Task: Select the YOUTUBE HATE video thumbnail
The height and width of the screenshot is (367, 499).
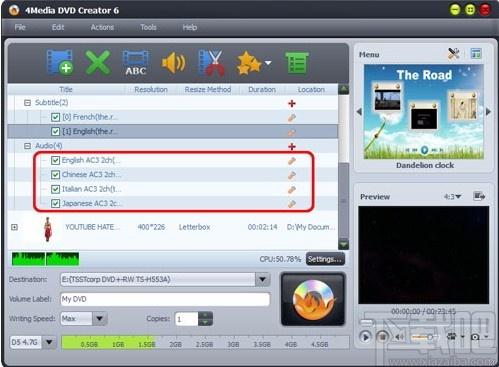Action: click(48, 229)
